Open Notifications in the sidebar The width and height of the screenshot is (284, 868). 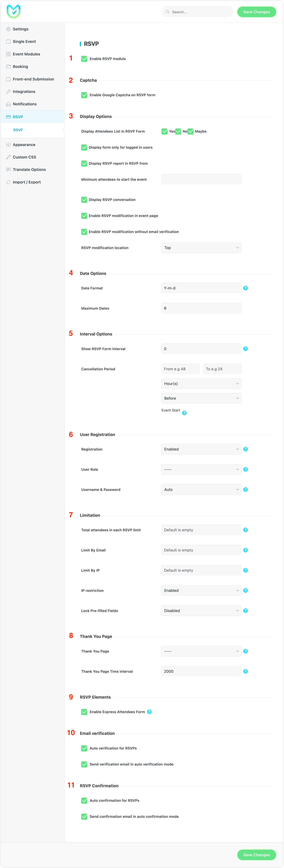[x=25, y=104]
